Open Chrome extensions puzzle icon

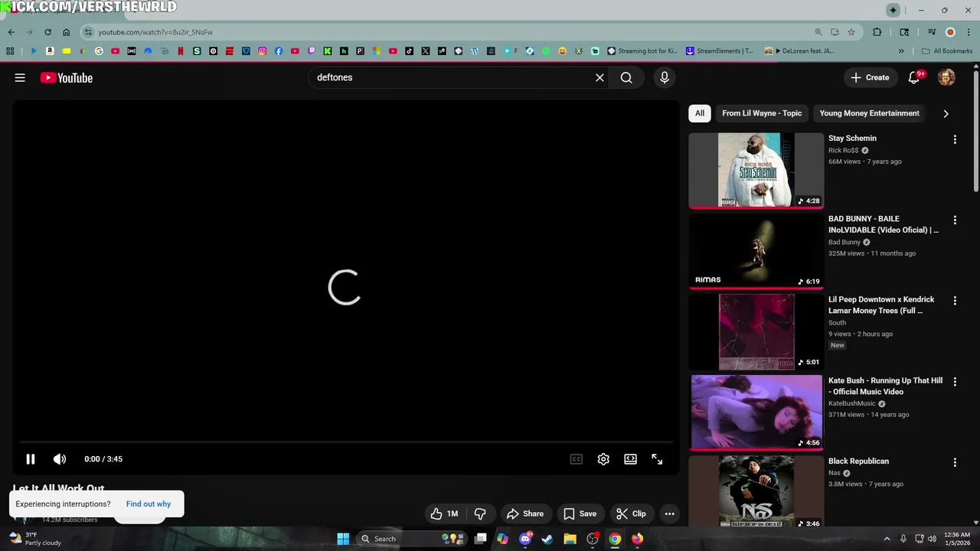(877, 32)
